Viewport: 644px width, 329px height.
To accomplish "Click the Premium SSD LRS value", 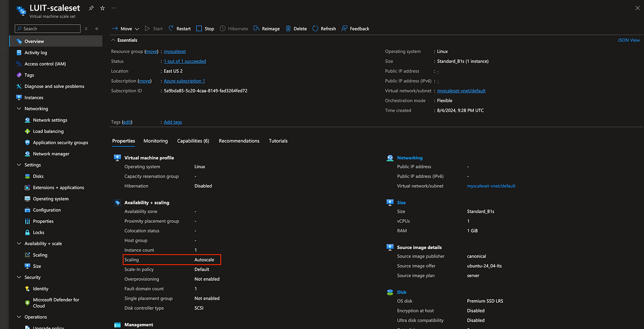I will pos(485,301).
